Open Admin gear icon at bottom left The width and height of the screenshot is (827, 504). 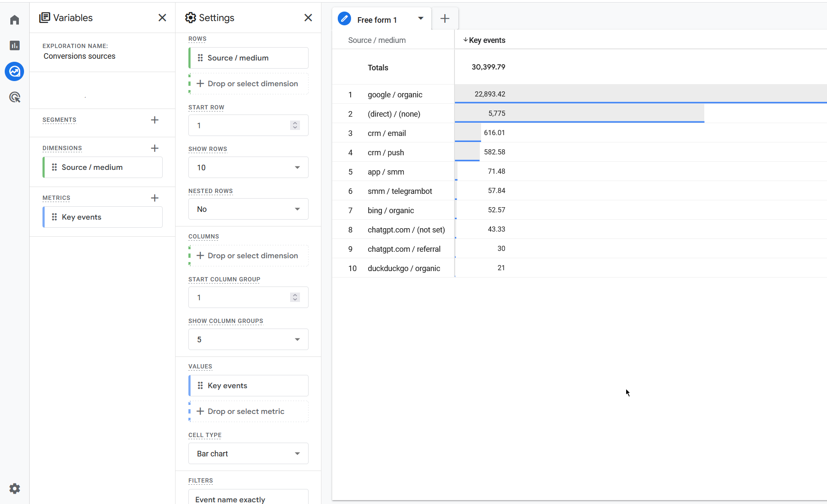pos(15,489)
